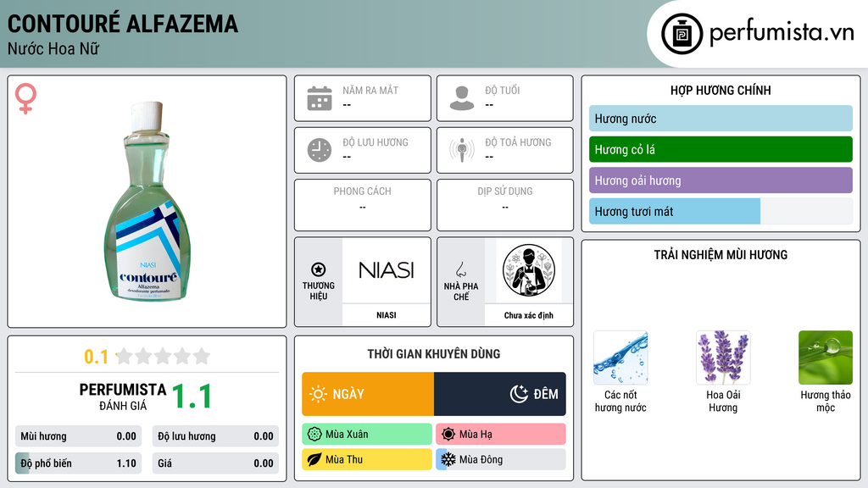The width and height of the screenshot is (868, 488).
Task: Click the person icon for Độ tuổi
Action: coord(462,98)
